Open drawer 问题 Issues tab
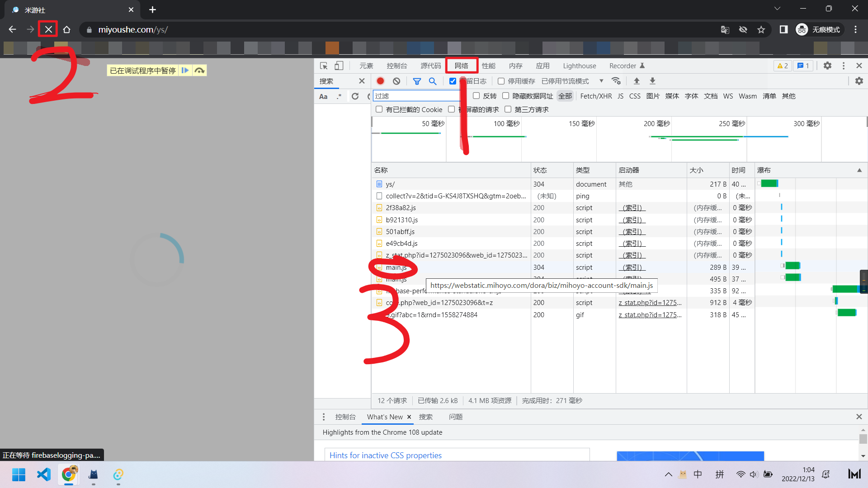 tap(456, 417)
